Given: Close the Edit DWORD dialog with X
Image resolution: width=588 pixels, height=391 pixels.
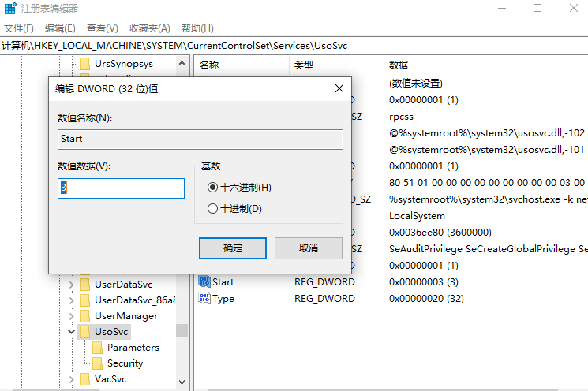Looking at the screenshot, I should click(x=339, y=88).
